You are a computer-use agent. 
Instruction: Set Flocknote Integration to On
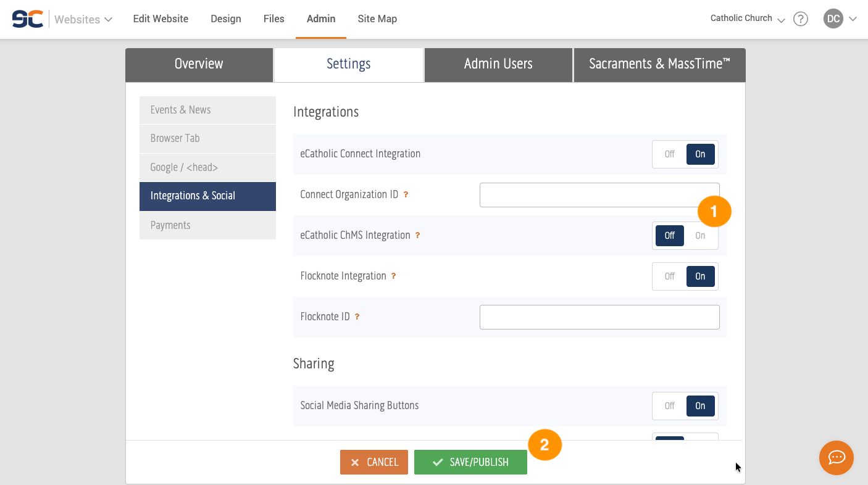[x=700, y=276]
